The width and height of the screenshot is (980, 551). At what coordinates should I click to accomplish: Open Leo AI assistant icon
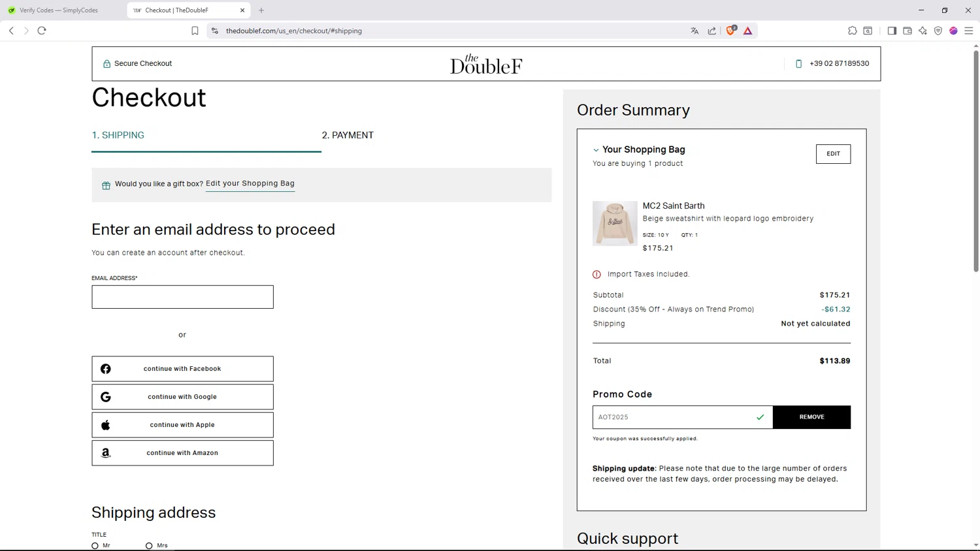click(923, 31)
